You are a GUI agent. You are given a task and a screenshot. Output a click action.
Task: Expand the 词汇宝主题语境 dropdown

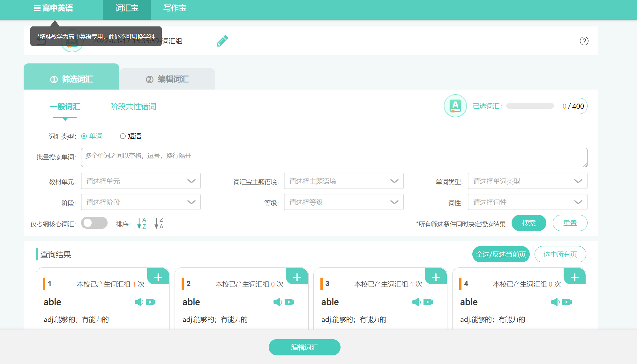pyautogui.click(x=344, y=181)
